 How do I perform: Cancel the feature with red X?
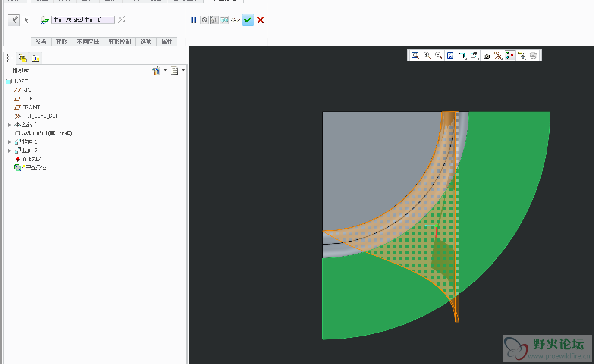(x=261, y=20)
